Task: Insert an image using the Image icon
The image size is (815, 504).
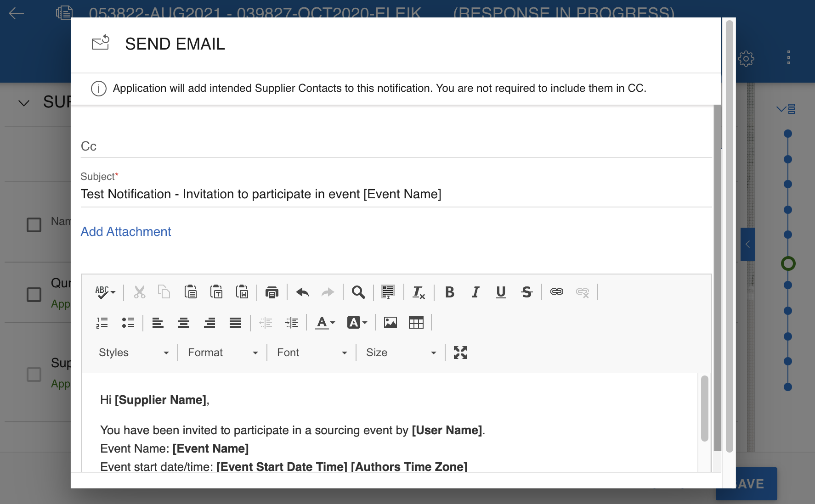Action: [x=390, y=323]
